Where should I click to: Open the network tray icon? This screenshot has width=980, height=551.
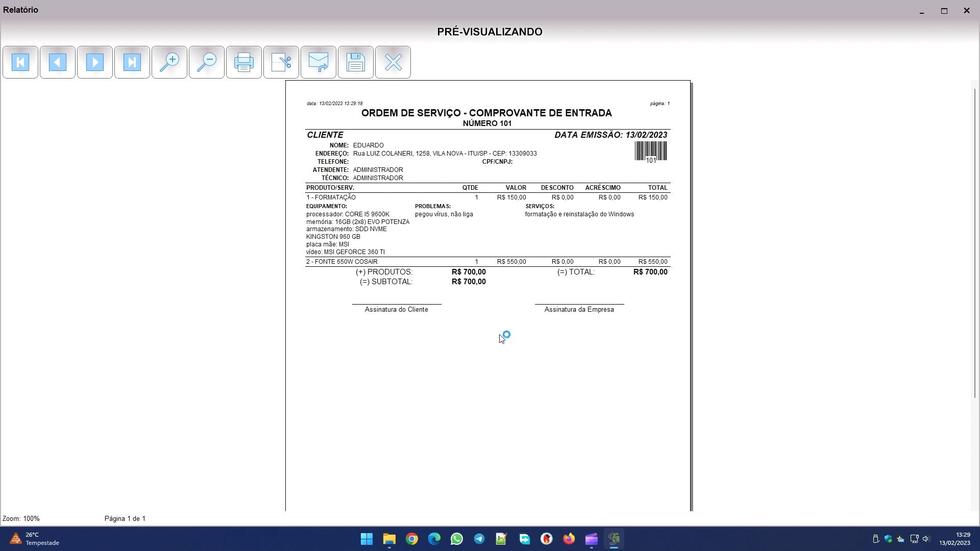pyautogui.click(x=914, y=539)
